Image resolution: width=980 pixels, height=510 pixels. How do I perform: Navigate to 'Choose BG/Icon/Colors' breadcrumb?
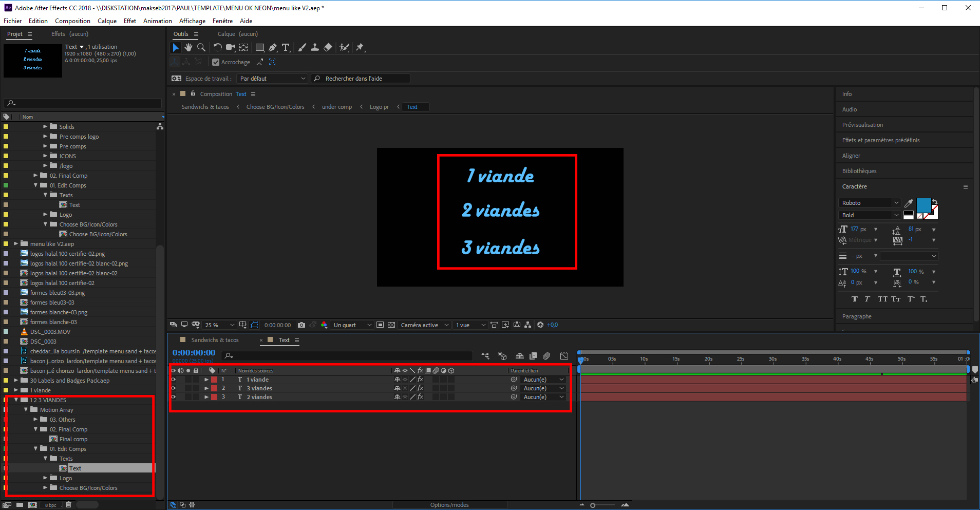[275, 107]
